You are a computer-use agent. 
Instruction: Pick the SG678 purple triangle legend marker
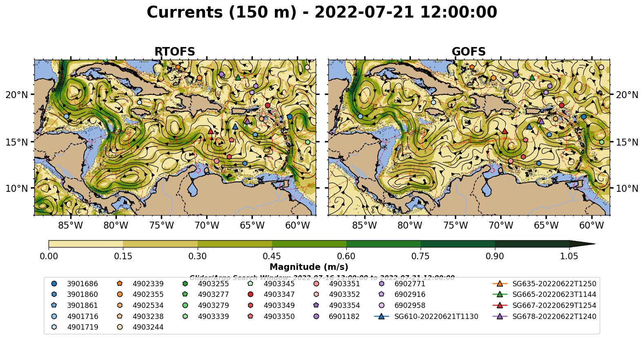tap(499, 316)
